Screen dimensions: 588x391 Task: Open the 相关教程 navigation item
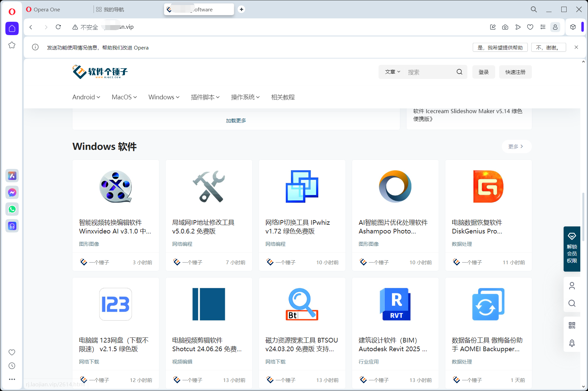[x=283, y=97]
